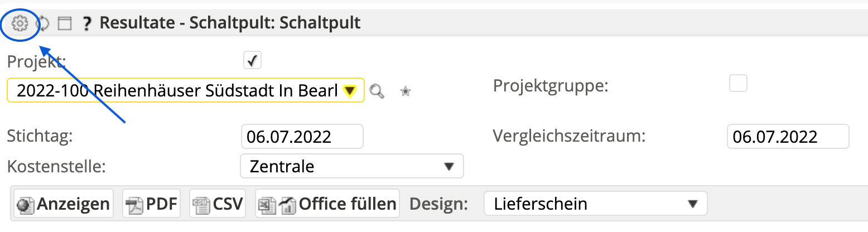Click the Vergleichszeitraum date field
The height and width of the screenshot is (232, 868).
coord(788,137)
